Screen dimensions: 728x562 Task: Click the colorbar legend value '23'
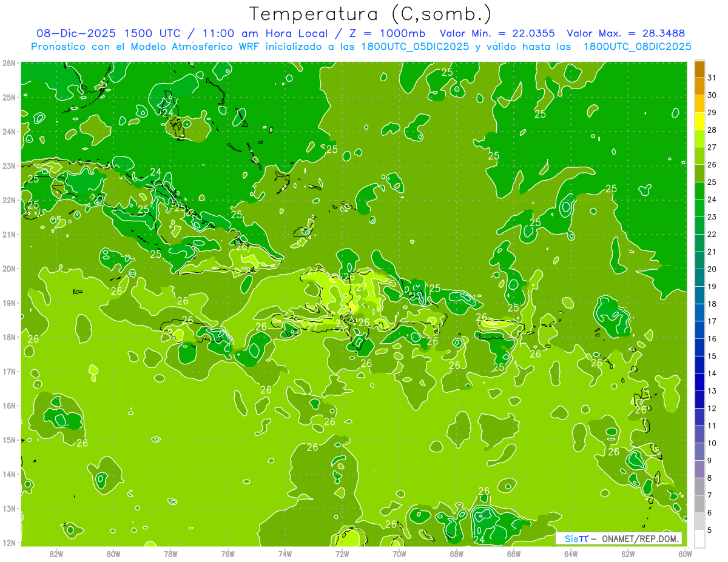click(712, 217)
